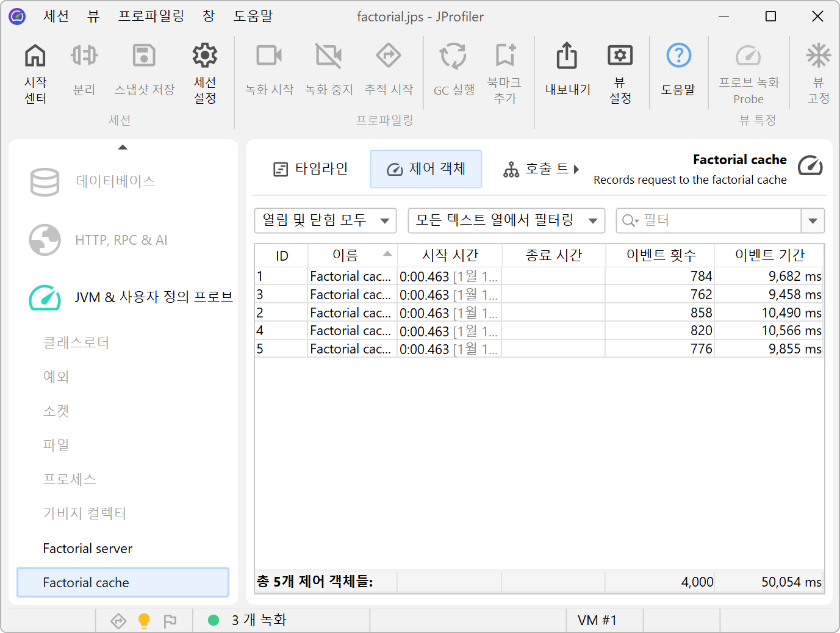The width and height of the screenshot is (840, 633).
Task: Open Session Settings gear icon
Action: pyautogui.click(x=205, y=56)
